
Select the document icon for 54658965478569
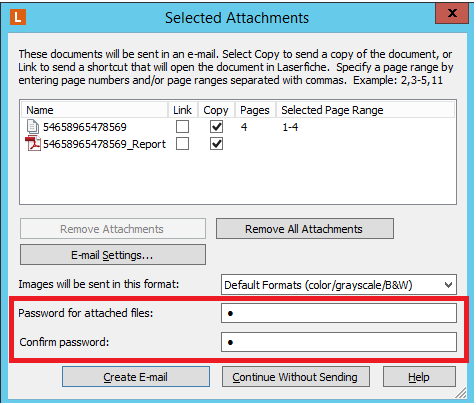coord(33,127)
